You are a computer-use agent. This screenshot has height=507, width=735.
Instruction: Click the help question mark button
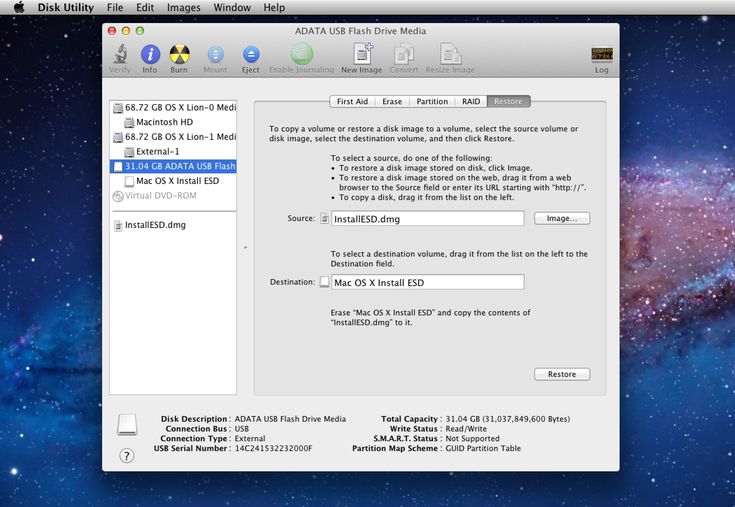127,455
